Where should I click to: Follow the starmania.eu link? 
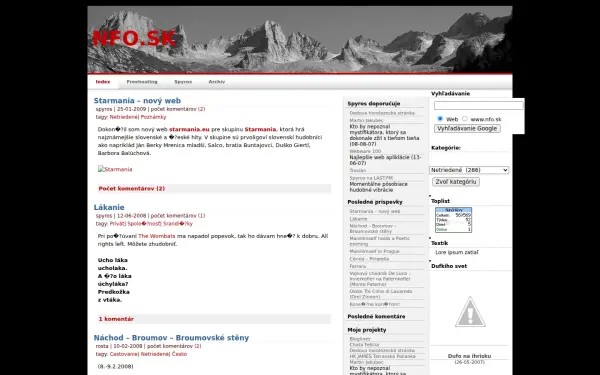(x=189, y=129)
